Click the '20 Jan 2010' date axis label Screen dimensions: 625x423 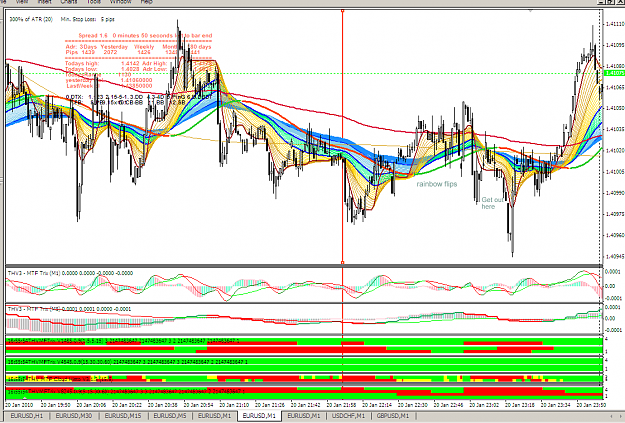pos(19,405)
